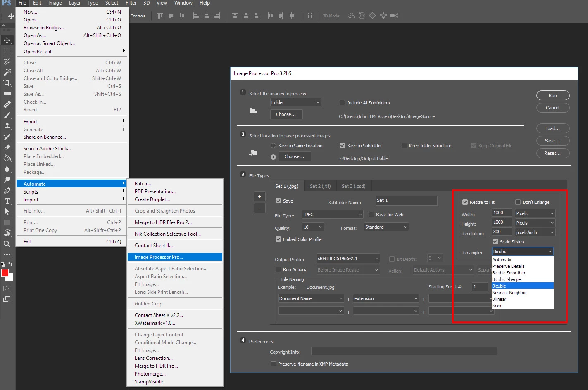Click Align Top Edges in options bar
This screenshot has height=390, width=588.
160,16
